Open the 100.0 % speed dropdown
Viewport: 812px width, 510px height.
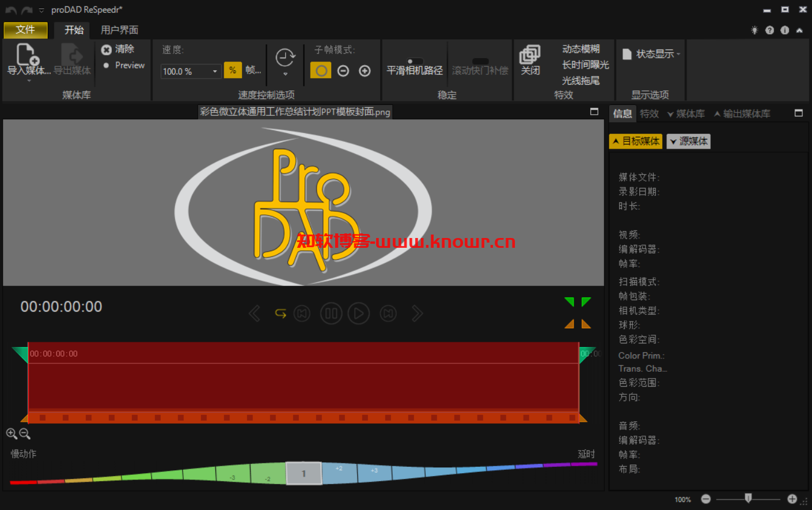tap(215, 71)
